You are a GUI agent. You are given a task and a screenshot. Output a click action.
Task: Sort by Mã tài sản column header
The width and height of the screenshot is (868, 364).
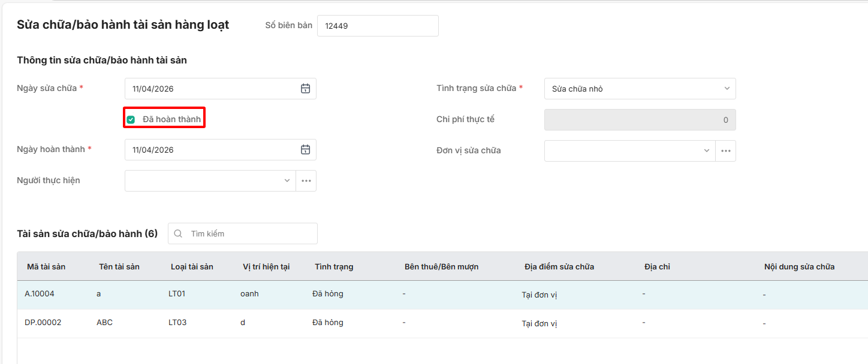(x=46, y=266)
